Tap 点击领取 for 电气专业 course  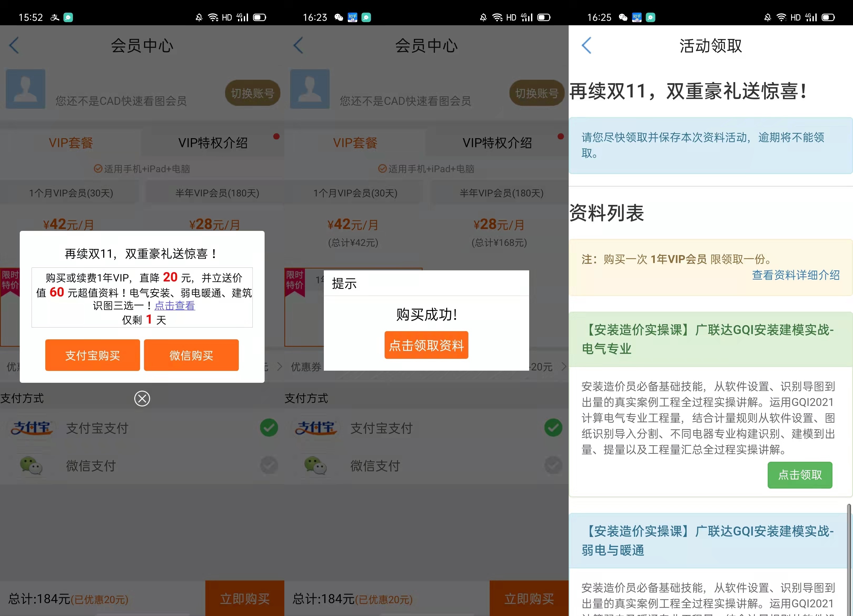[x=800, y=475]
